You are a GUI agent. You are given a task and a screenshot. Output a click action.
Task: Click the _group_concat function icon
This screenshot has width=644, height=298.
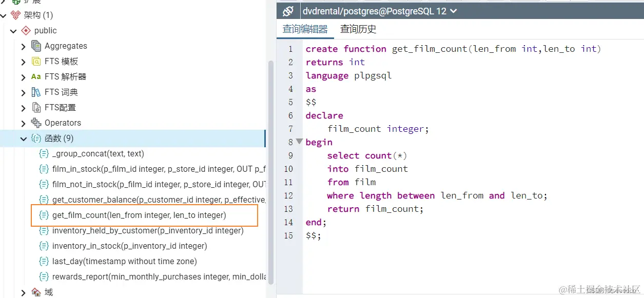pos(44,154)
